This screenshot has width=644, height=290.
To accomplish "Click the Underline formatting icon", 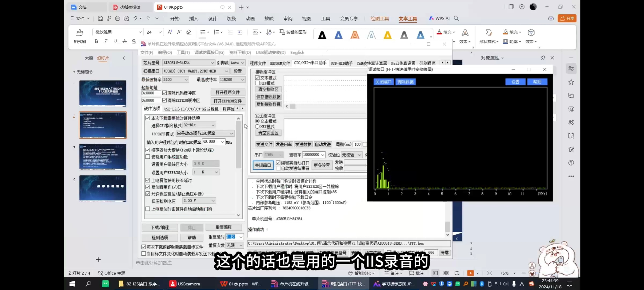I will (115, 41).
